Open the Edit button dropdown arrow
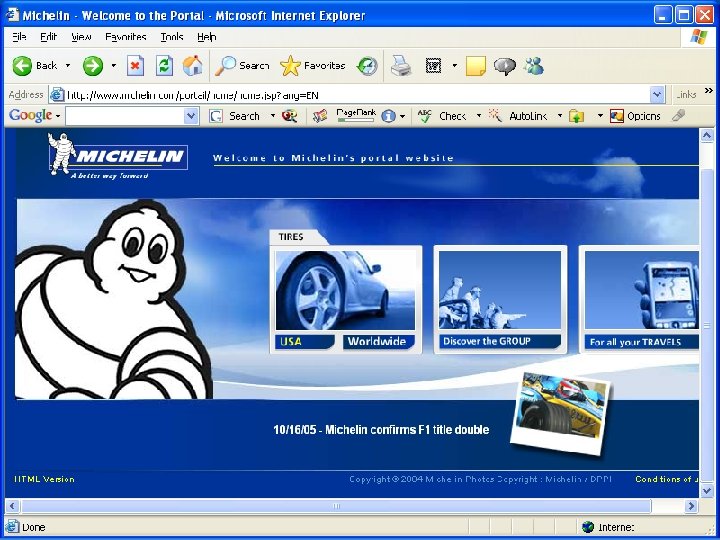The image size is (720, 540). [x=455, y=66]
